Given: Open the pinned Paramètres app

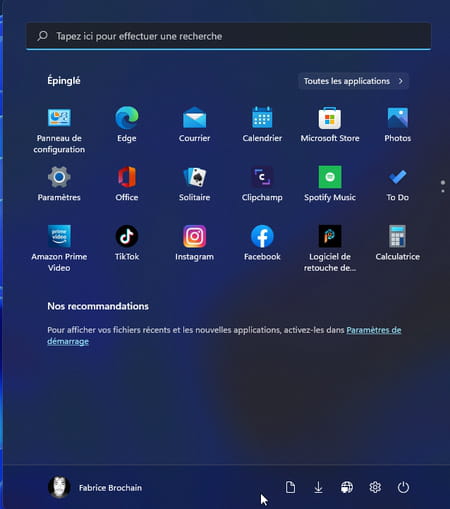Looking at the screenshot, I should (59, 184).
